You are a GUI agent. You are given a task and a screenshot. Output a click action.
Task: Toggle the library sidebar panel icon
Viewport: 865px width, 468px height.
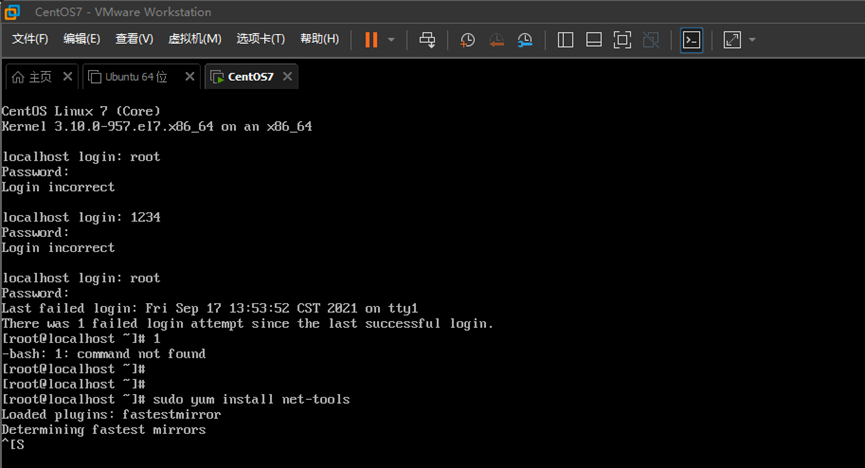pos(565,40)
